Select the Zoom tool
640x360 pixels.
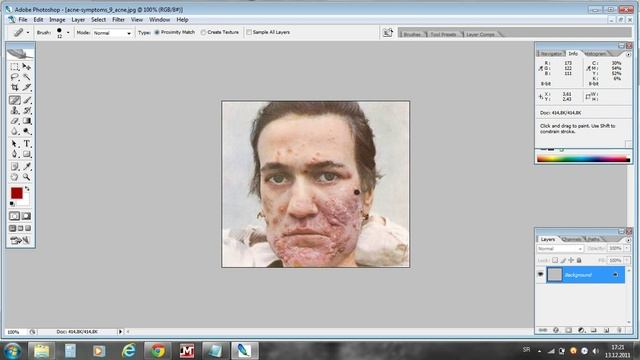click(x=27, y=177)
